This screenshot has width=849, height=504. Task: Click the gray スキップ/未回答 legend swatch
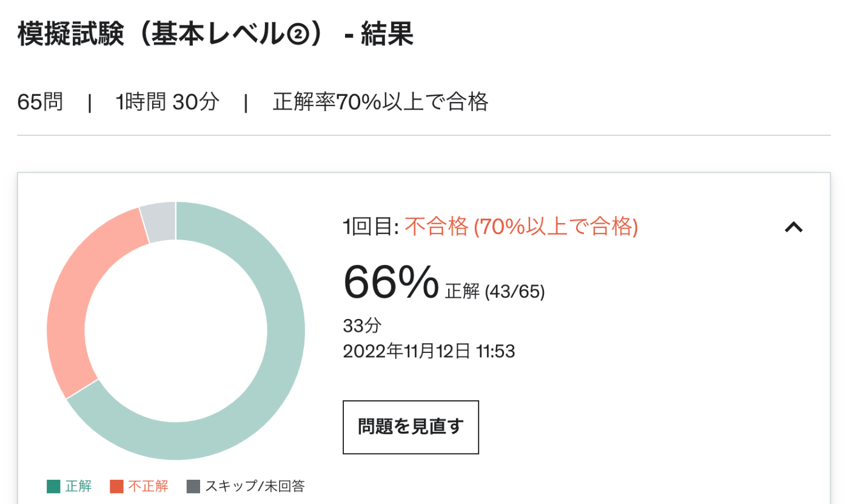click(x=193, y=486)
